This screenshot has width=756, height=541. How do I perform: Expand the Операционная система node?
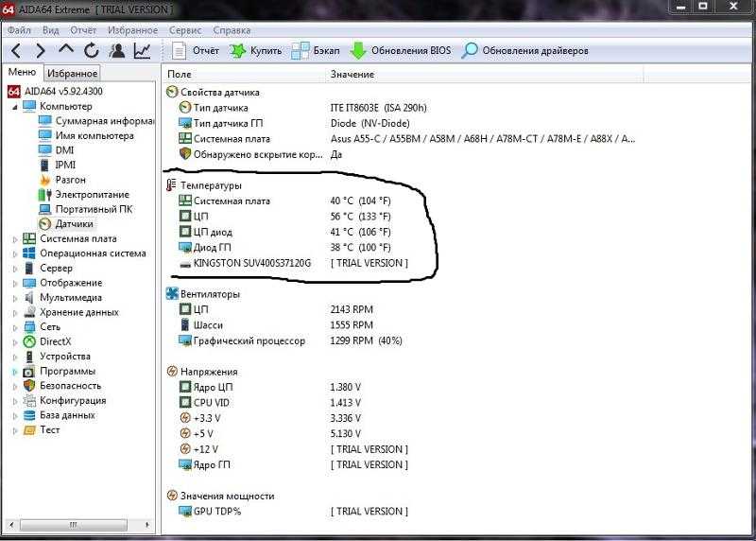[15, 253]
